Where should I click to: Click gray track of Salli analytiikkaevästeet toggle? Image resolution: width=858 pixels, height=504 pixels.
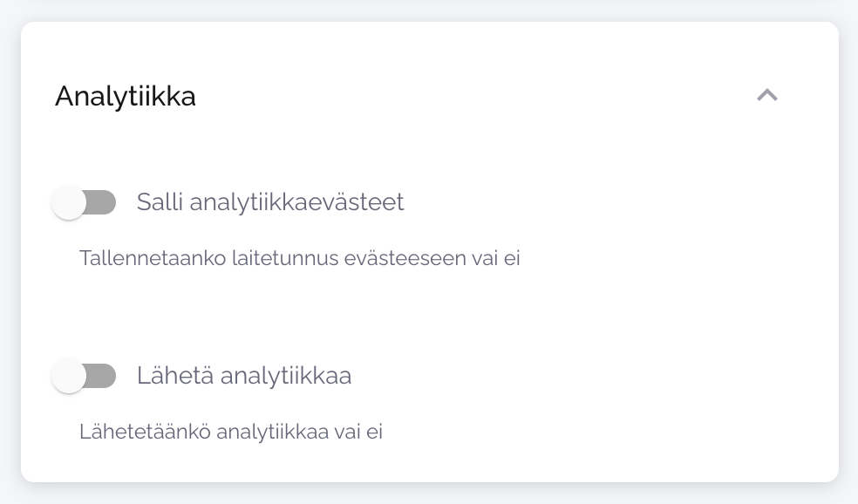(103, 203)
